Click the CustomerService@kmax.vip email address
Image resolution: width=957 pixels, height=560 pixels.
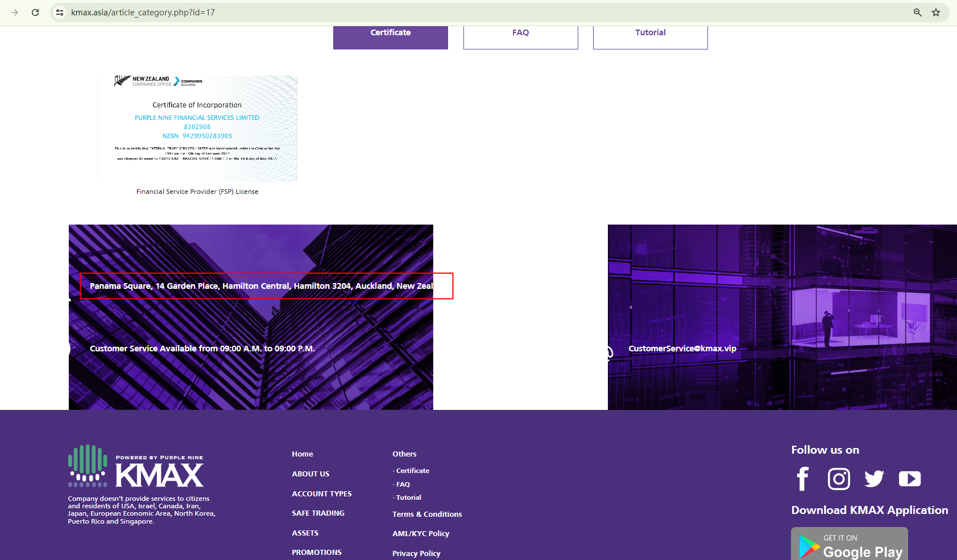(682, 349)
